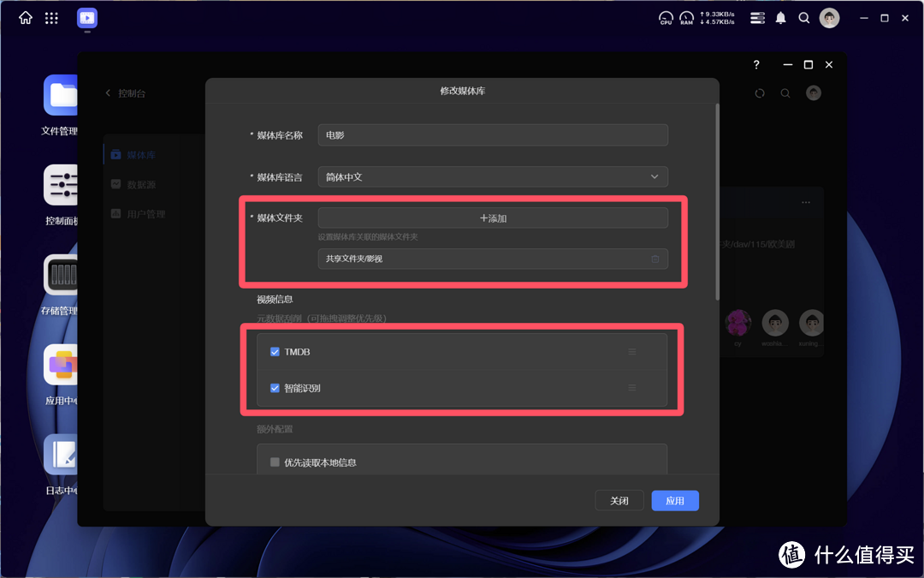Apply changes with the 应用 button
This screenshot has height=578, width=924.
[675, 500]
